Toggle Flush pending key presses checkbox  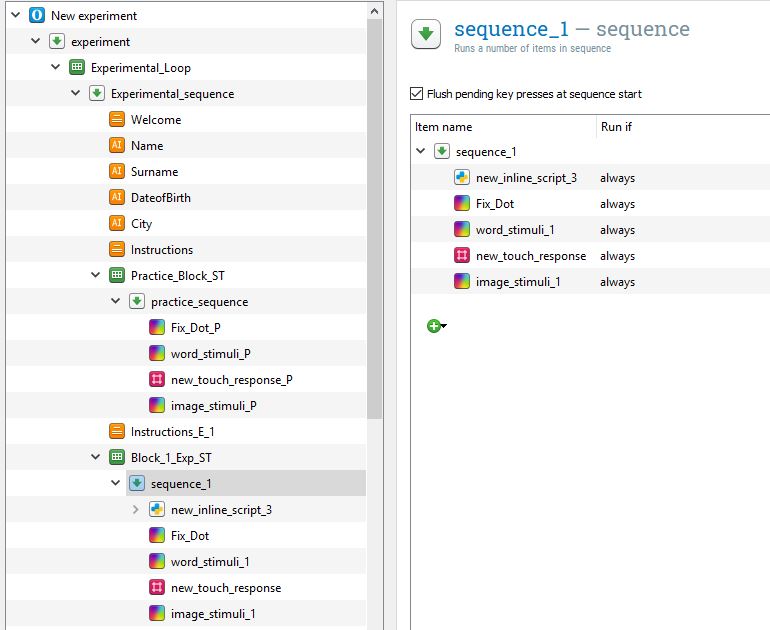(417, 94)
